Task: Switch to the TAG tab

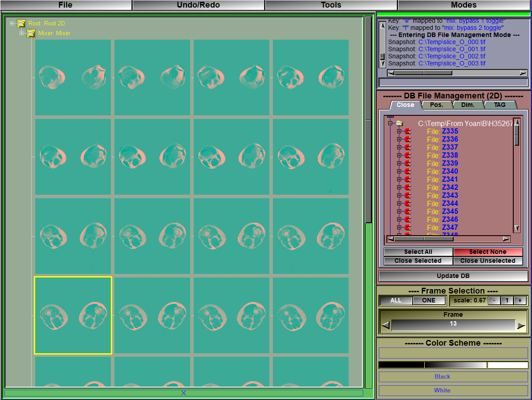Action: [500, 105]
